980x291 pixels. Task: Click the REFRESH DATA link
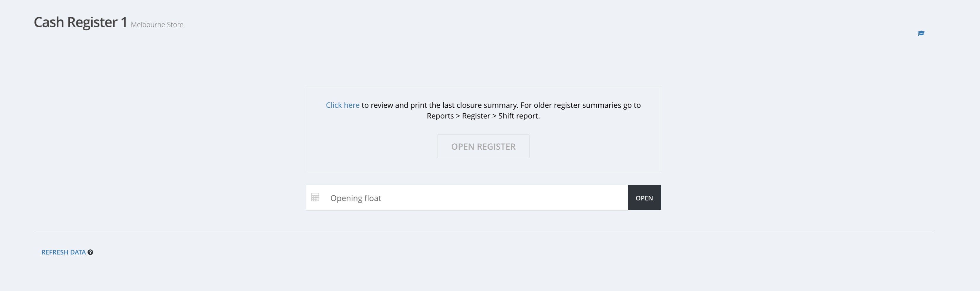click(63, 252)
